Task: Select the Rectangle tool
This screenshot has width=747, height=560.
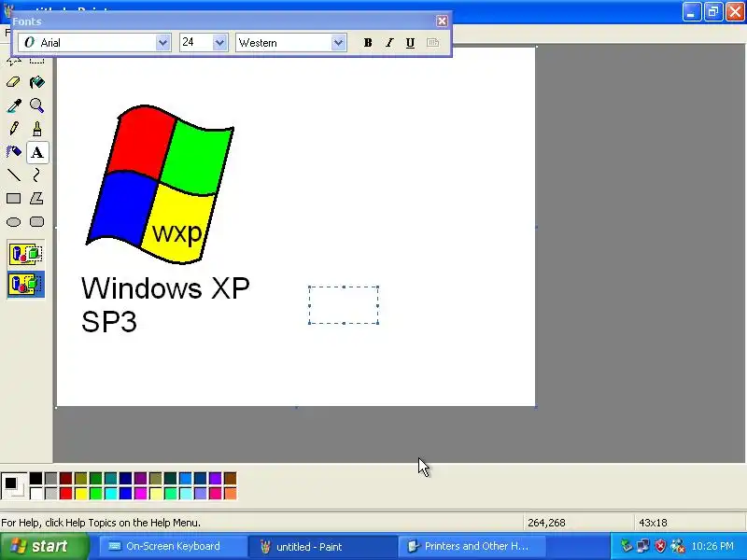Action: pos(13,199)
